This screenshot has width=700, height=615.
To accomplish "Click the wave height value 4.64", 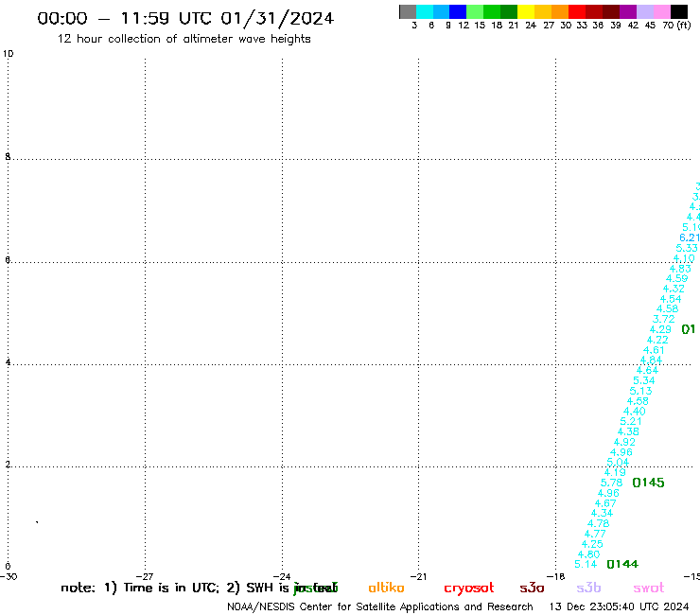I will pos(647,371).
